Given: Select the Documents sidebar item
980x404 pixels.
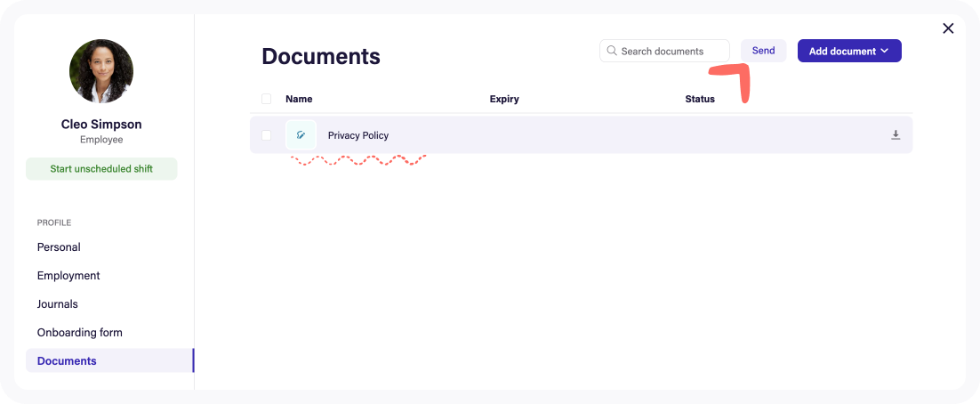Looking at the screenshot, I should click(x=109, y=361).
